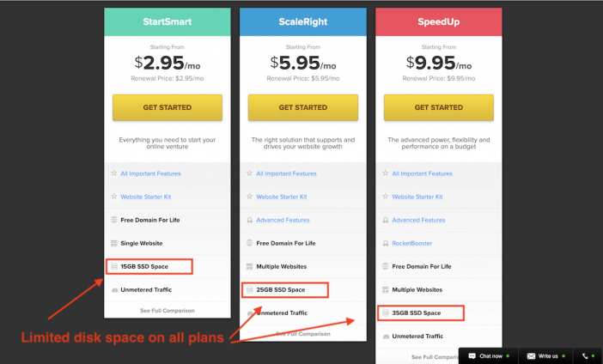
Task: Open the Chat now widget icon
Action: pos(472,356)
